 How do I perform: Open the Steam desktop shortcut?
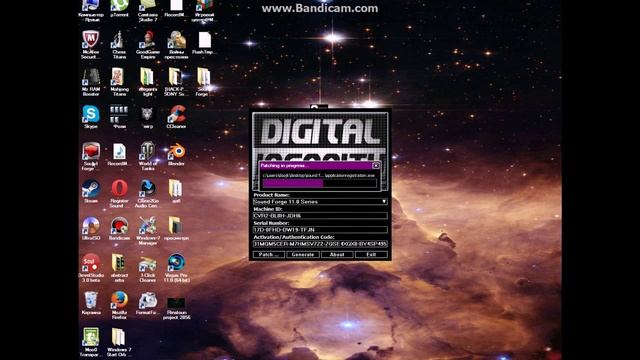(91, 190)
